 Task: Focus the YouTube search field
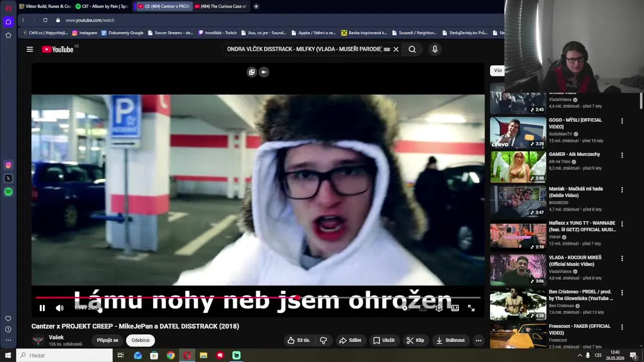[304, 49]
